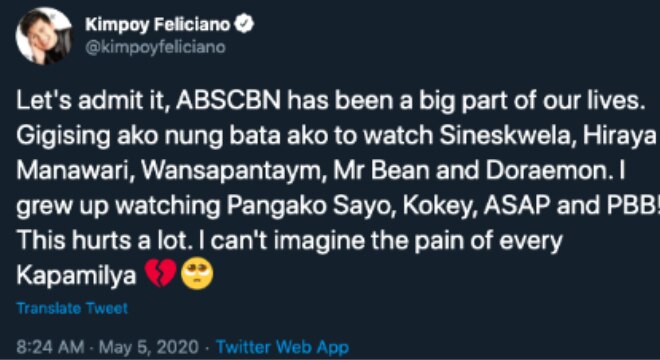Screen dimensions: 660x360
Task: Open the Twitter Web App source link
Action: click(x=282, y=347)
